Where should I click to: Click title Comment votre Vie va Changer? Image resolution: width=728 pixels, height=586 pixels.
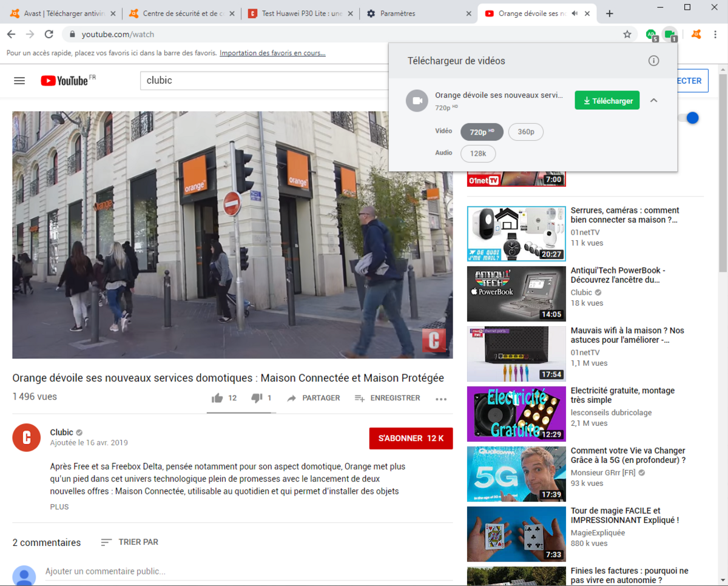tap(628, 456)
